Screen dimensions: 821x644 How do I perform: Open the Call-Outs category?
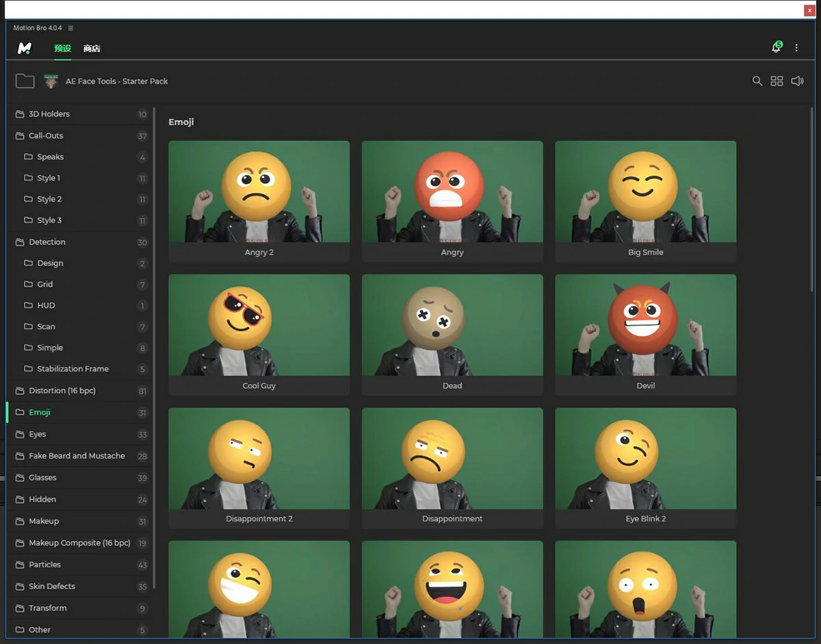click(x=81, y=136)
